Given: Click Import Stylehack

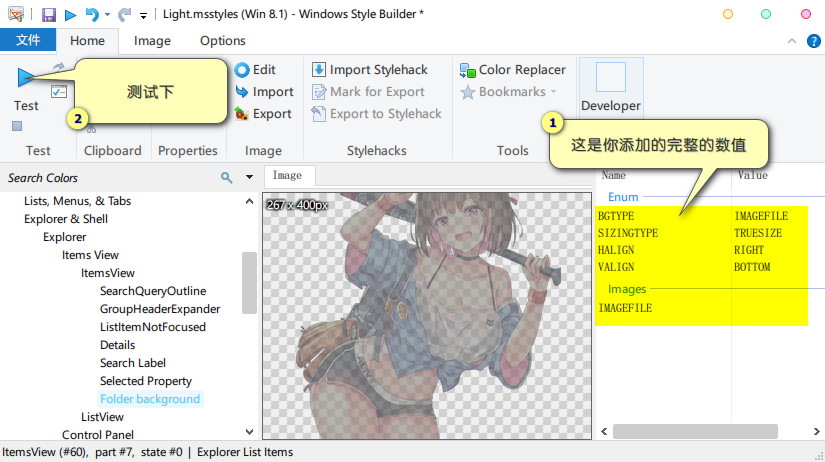Looking at the screenshot, I should point(370,69).
